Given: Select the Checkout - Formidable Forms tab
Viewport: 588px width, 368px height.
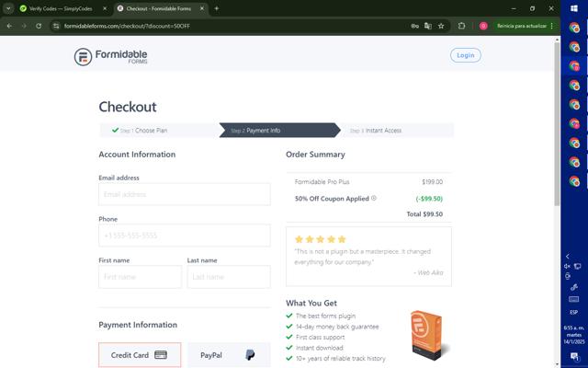Looking at the screenshot, I should (x=160, y=8).
